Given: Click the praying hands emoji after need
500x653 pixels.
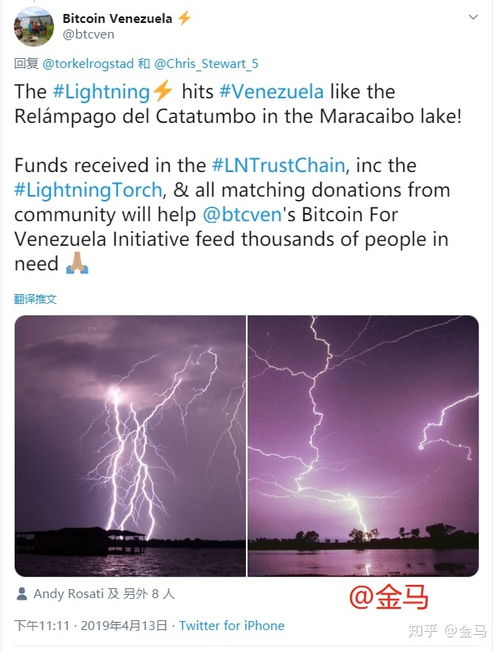Looking at the screenshot, I should 77,263.
